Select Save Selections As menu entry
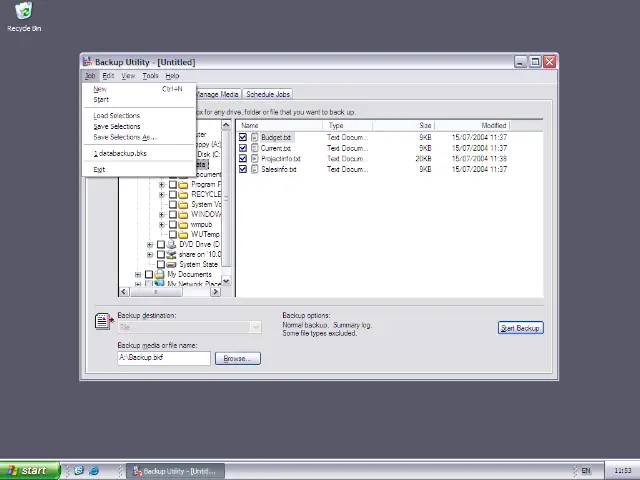Screen dimensions: 640x480 (138, 137)
